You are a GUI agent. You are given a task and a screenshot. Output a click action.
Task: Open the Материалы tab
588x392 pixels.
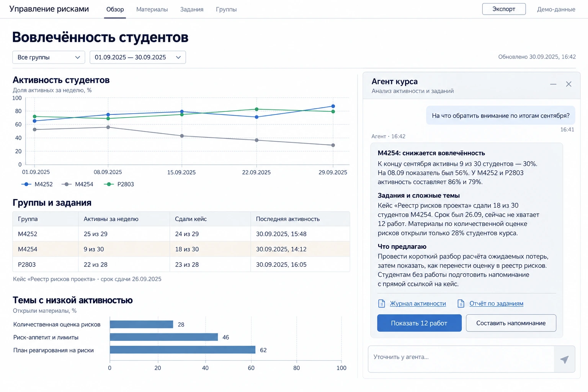click(x=152, y=9)
